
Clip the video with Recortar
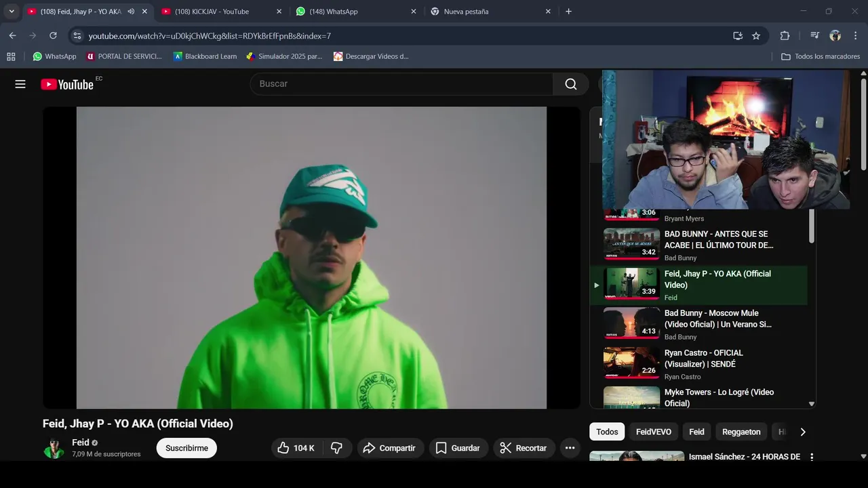coord(523,448)
